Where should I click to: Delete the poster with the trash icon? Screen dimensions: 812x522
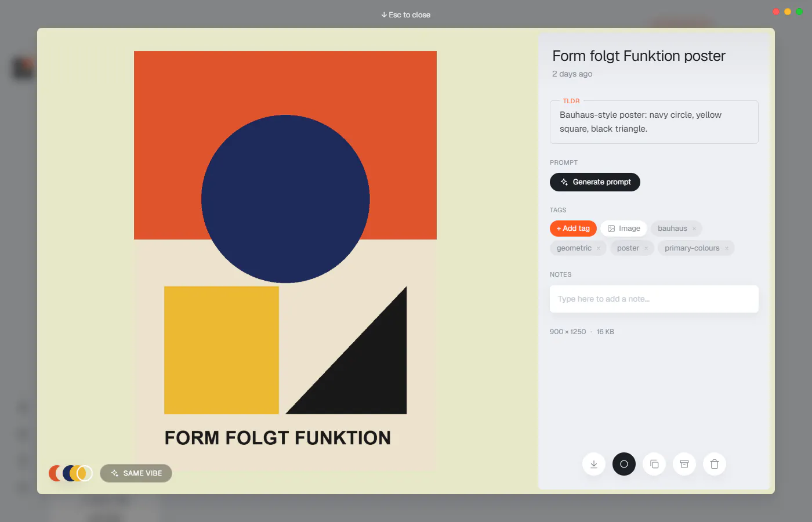point(715,464)
